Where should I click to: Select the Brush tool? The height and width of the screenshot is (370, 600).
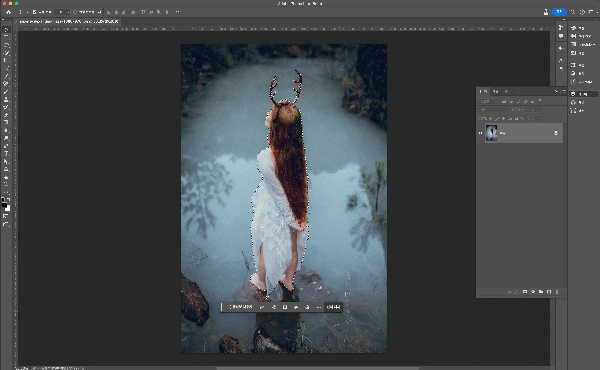(x=6, y=92)
